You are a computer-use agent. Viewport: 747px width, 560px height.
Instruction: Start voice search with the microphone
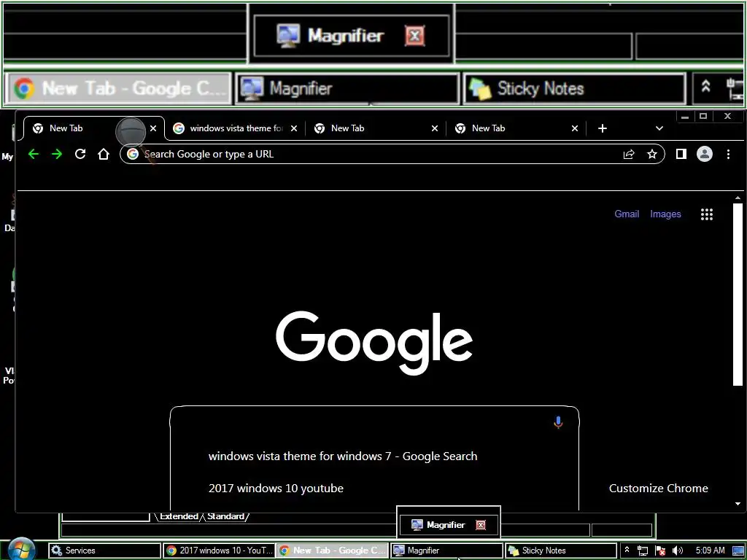pos(558,422)
